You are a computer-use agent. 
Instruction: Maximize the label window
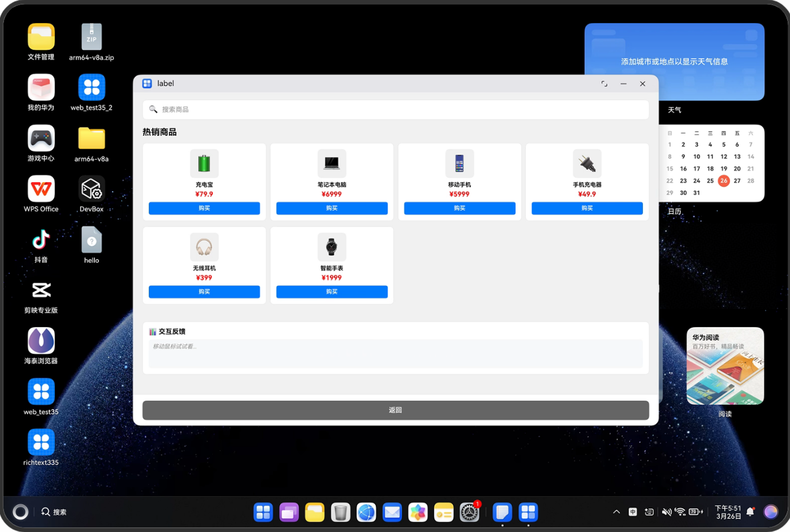pos(604,83)
